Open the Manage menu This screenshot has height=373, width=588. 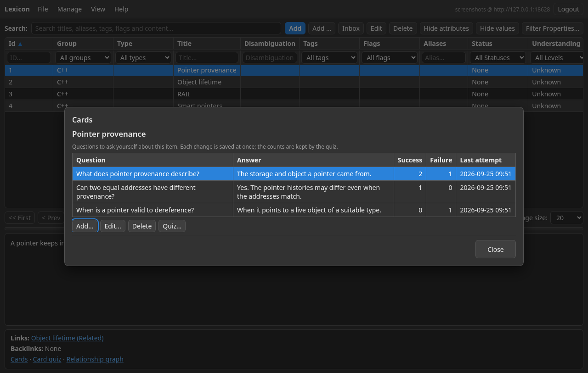pos(69,9)
